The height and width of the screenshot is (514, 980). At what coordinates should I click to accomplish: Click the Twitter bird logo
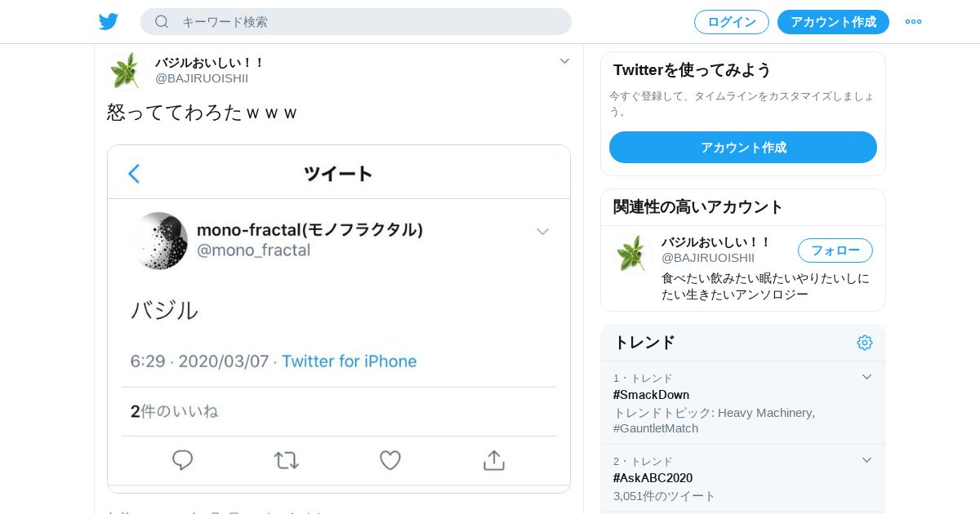[x=109, y=22]
